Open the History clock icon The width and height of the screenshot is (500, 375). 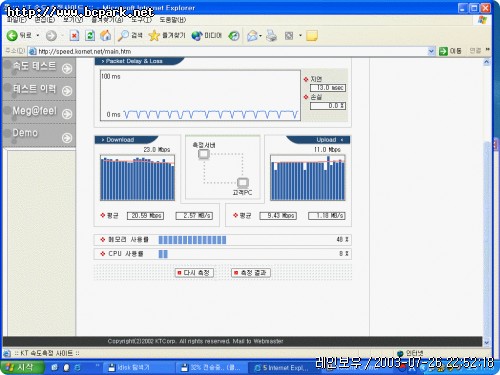coord(234,35)
